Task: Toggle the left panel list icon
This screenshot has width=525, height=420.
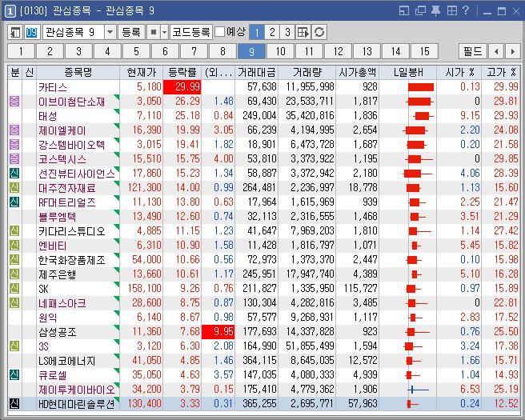Action: tap(15, 33)
